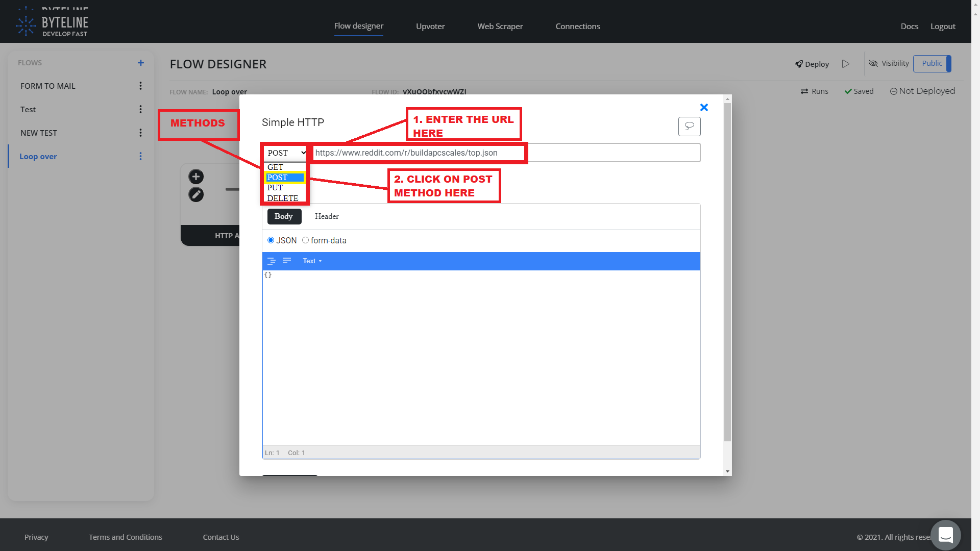Viewport: 980px width, 551px height.
Task: Open the Privacy footer link
Action: (x=36, y=537)
